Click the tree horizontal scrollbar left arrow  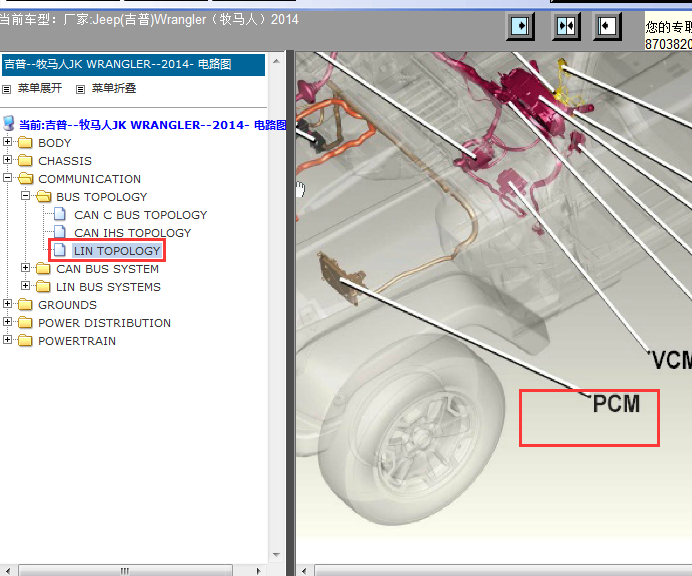[8, 570]
